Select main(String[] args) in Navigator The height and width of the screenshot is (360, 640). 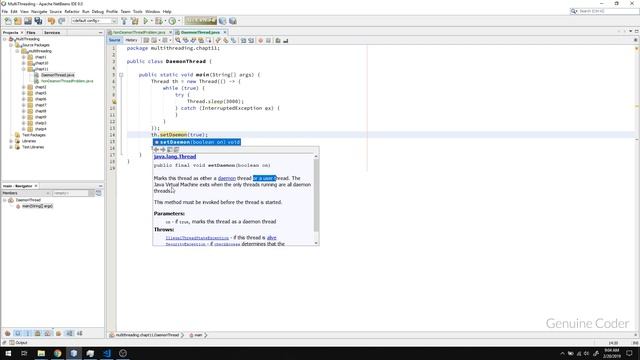pos(37,206)
